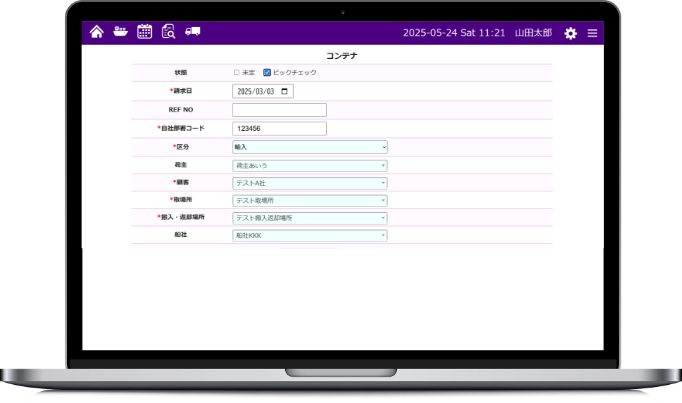
Task: Open settings gear icon
Action: click(570, 33)
